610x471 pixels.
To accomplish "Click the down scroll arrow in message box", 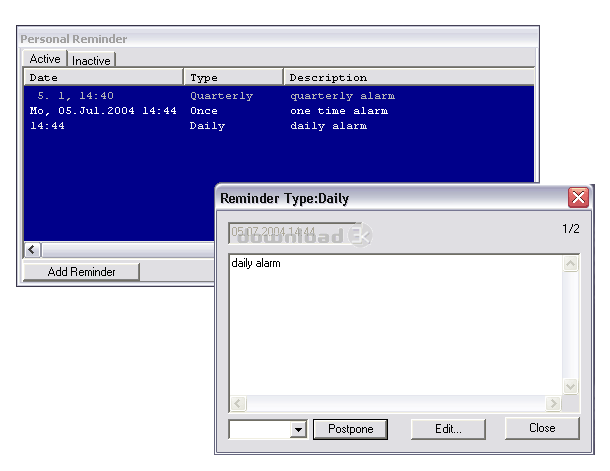I will (570, 386).
